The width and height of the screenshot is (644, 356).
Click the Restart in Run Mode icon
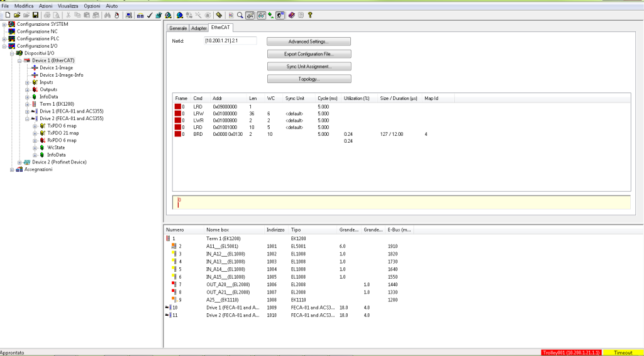pos(168,15)
